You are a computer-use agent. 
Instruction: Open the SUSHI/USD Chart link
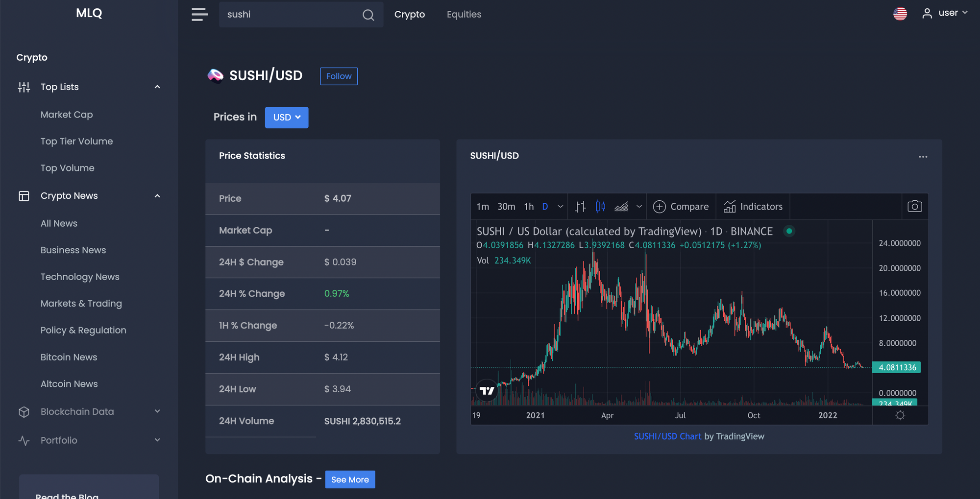pyautogui.click(x=667, y=436)
